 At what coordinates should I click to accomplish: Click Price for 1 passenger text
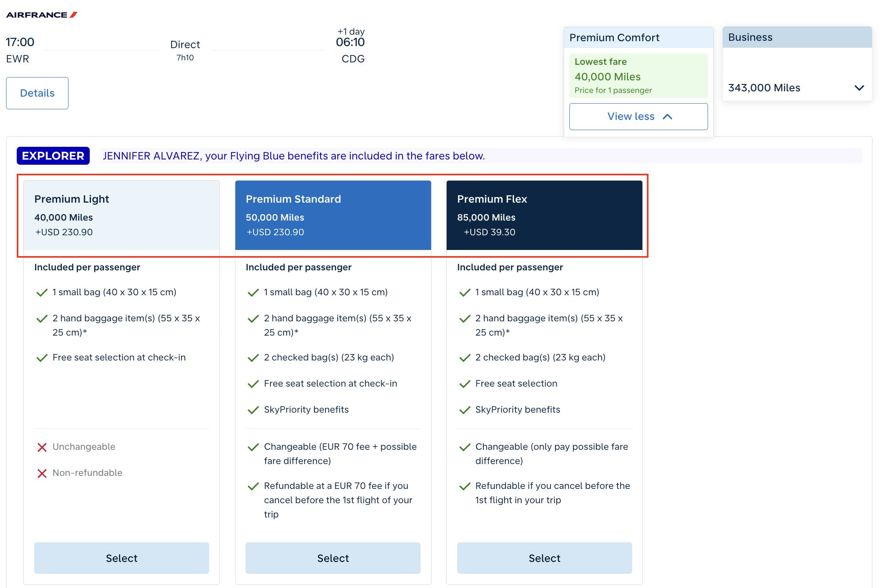pos(613,90)
